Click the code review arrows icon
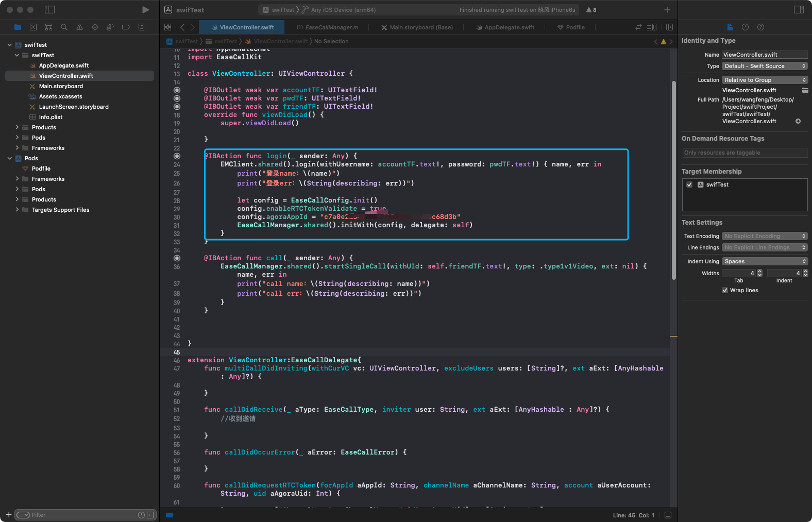812x522 pixels. coord(639,27)
